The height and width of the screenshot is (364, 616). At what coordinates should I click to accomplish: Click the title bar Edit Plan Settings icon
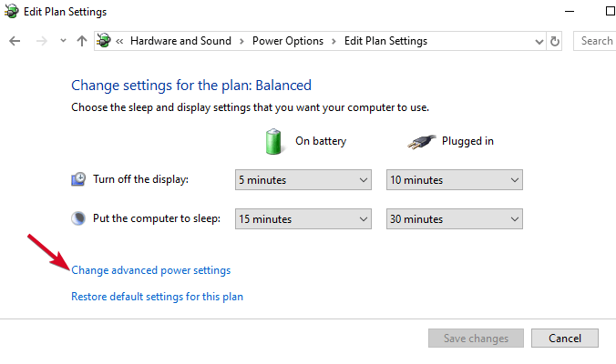[x=11, y=12]
